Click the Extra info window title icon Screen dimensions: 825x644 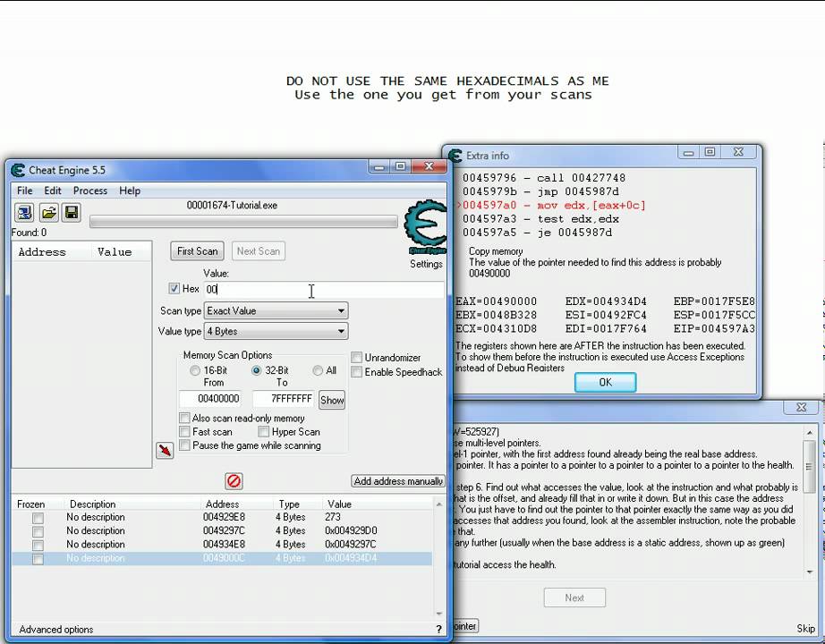click(455, 156)
